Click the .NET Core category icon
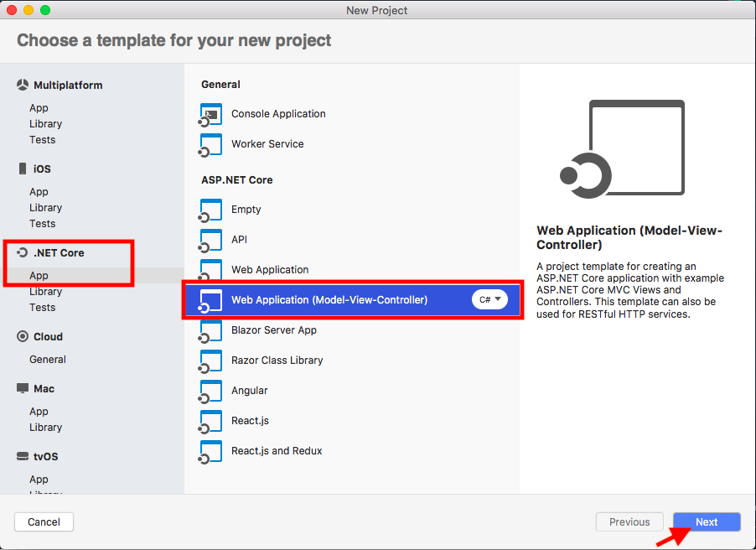Viewport: 756px width, 550px height. (22, 252)
